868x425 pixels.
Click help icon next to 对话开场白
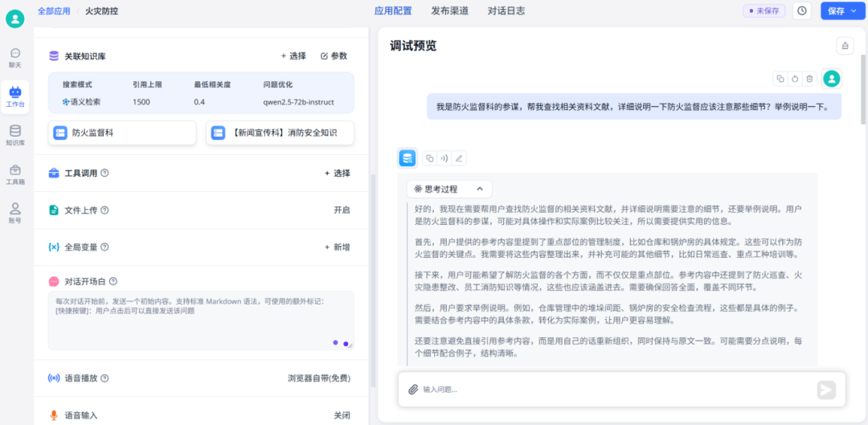113,281
